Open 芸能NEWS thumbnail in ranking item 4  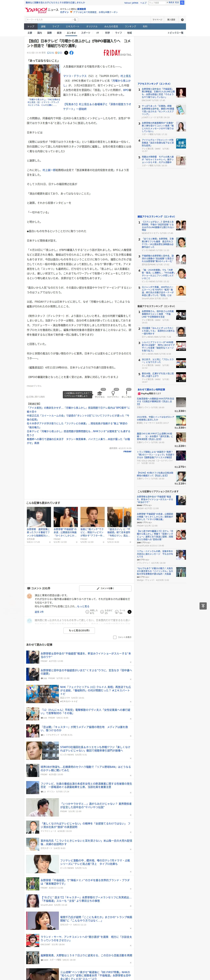[181, 143]
